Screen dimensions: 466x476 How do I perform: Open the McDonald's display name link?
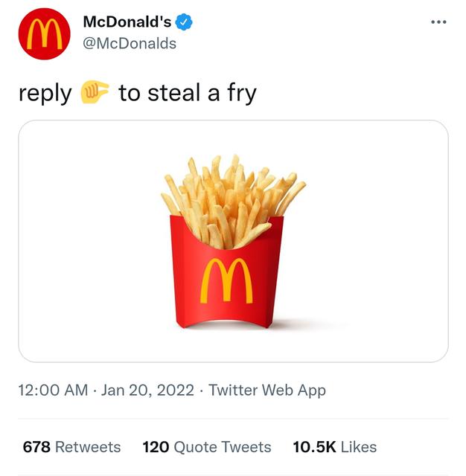pyautogui.click(x=127, y=22)
